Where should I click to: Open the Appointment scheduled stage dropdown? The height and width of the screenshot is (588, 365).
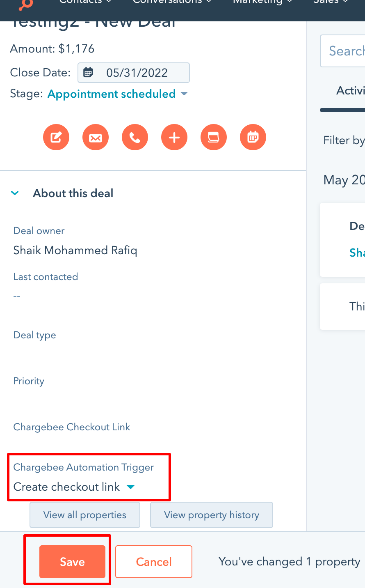click(x=118, y=94)
